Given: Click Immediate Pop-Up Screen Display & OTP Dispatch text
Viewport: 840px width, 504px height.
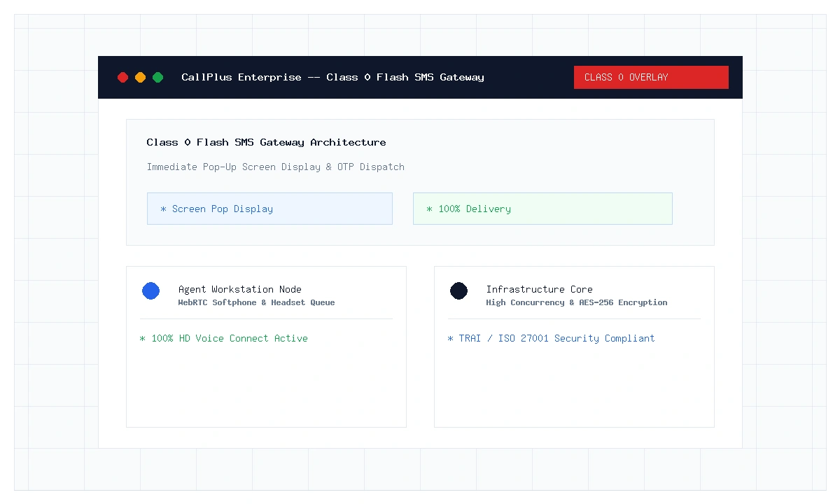Looking at the screenshot, I should click(276, 167).
